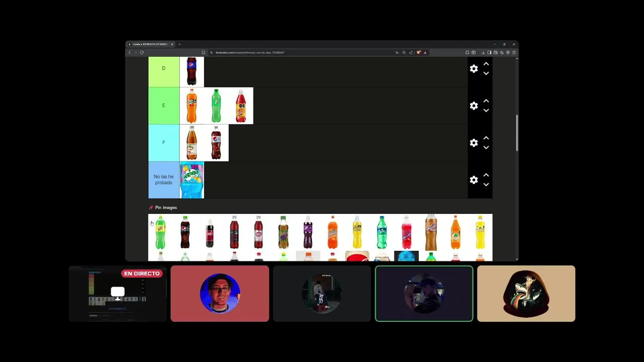Move tier E row up with arrow
644x362 pixels.
pos(486,101)
